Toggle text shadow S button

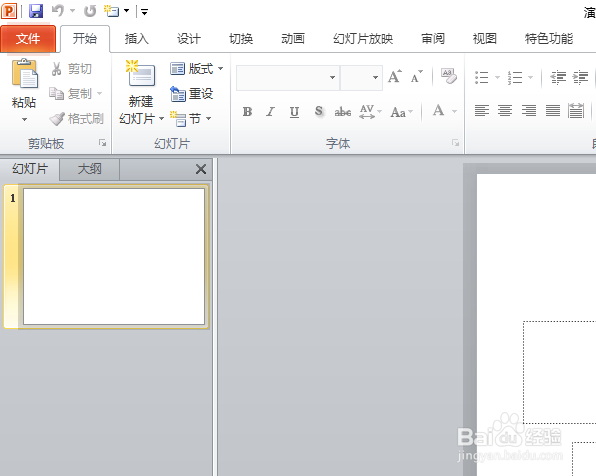[x=319, y=111]
